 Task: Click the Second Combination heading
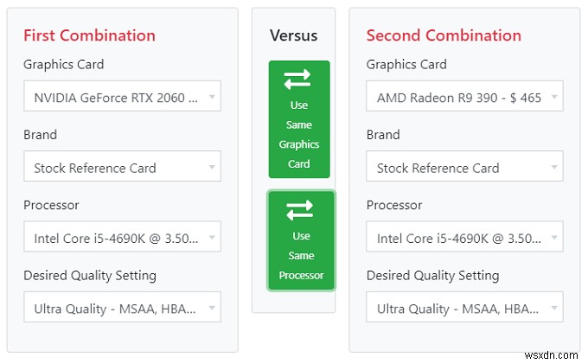444,35
